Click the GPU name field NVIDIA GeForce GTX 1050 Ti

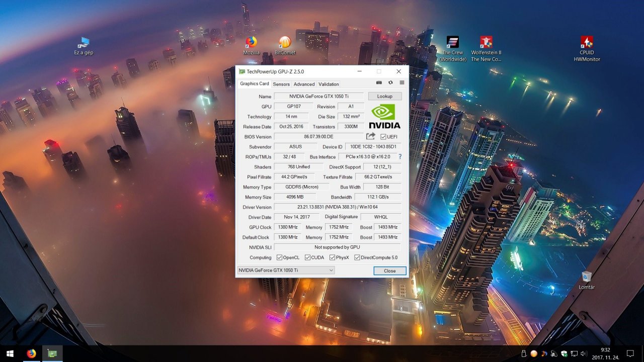pyautogui.click(x=319, y=96)
